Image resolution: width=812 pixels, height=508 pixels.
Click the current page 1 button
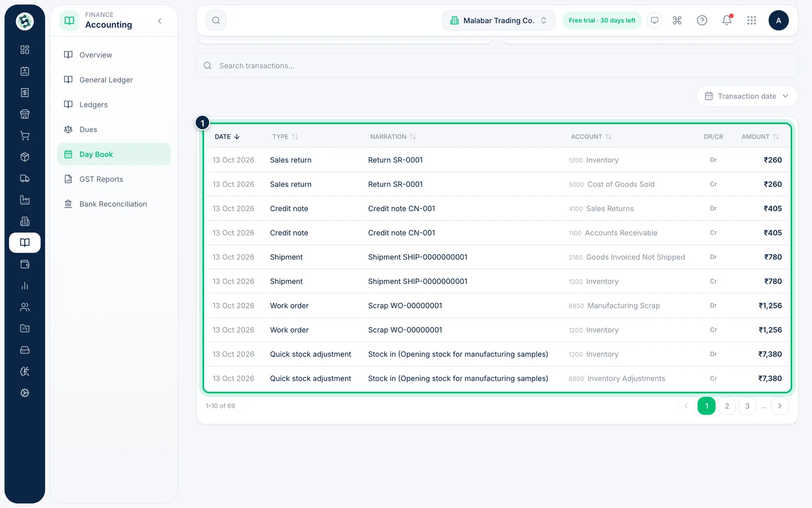coord(706,406)
